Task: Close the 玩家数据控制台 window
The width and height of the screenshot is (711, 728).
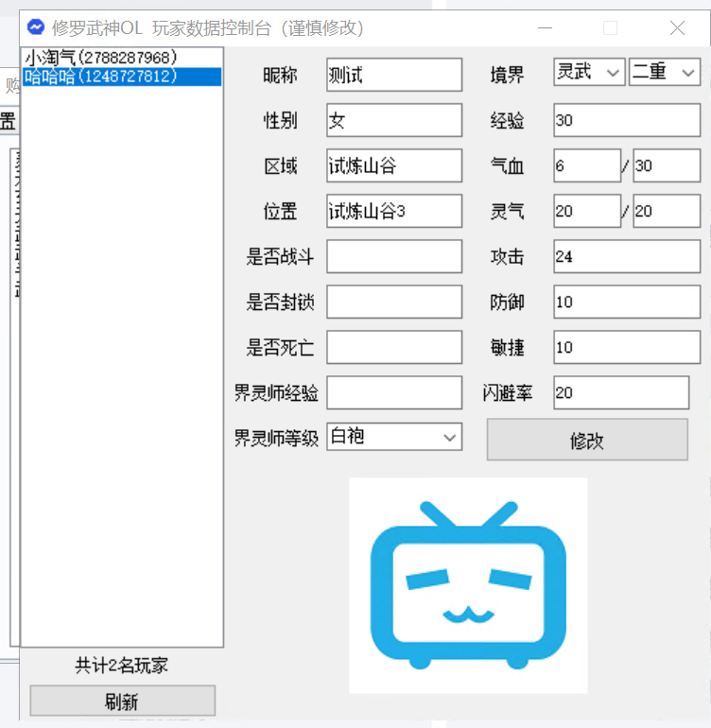Action: click(x=677, y=28)
